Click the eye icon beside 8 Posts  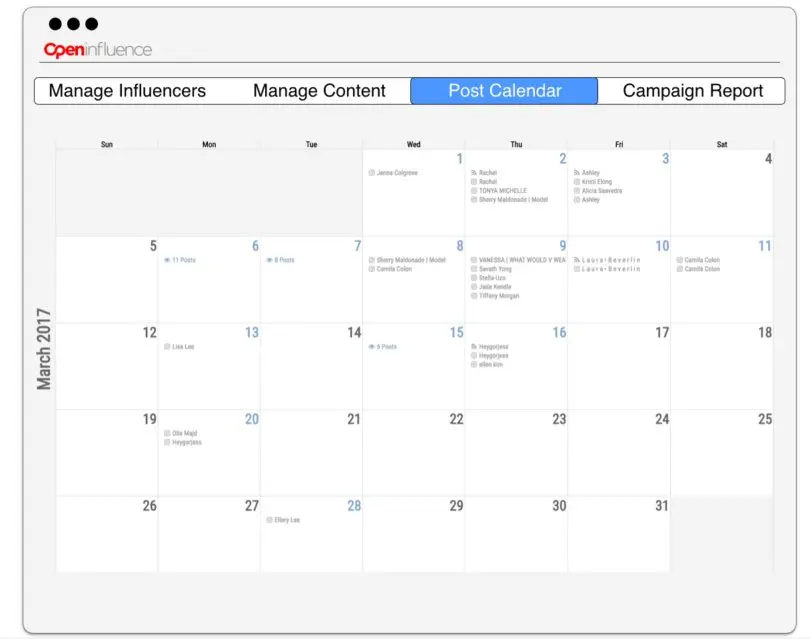(x=269, y=260)
